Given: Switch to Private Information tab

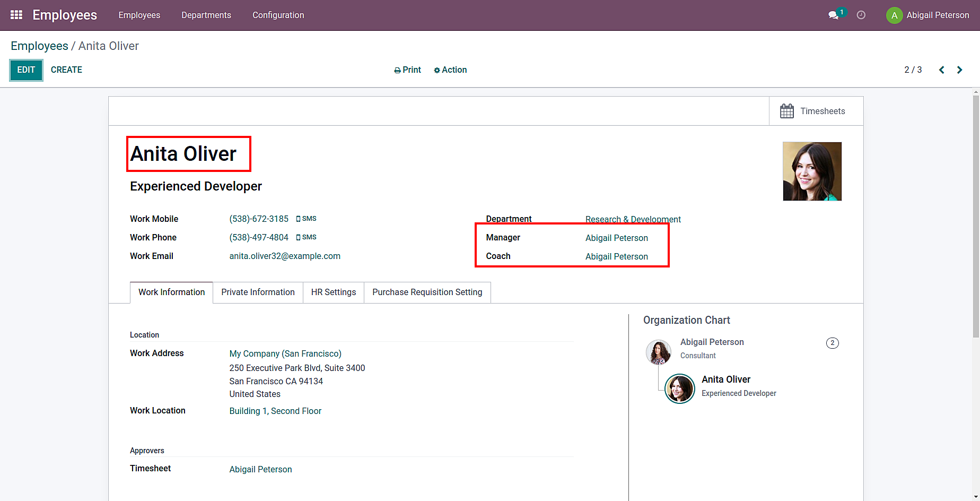Looking at the screenshot, I should [258, 292].
